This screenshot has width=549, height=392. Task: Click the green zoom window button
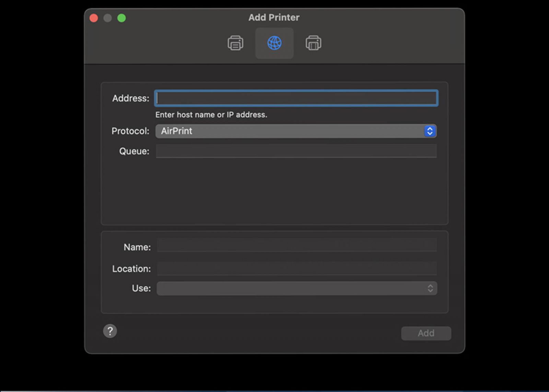(121, 18)
